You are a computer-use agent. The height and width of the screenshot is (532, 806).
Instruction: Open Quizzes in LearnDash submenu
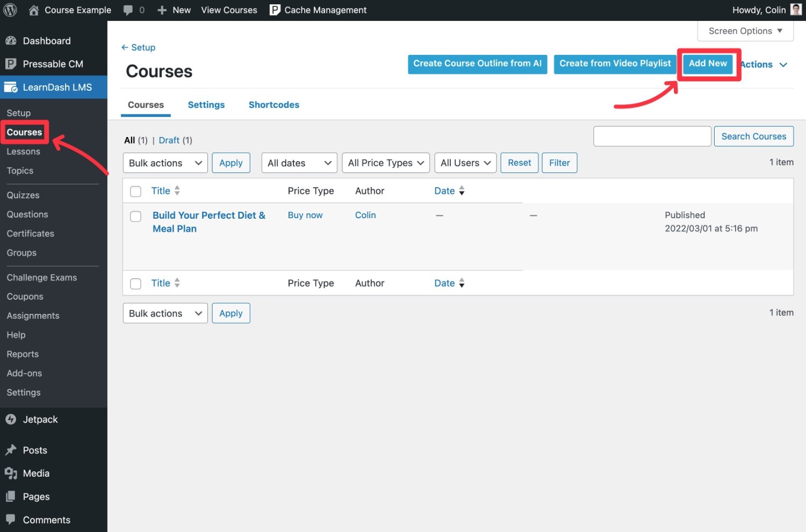click(x=23, y=195)
